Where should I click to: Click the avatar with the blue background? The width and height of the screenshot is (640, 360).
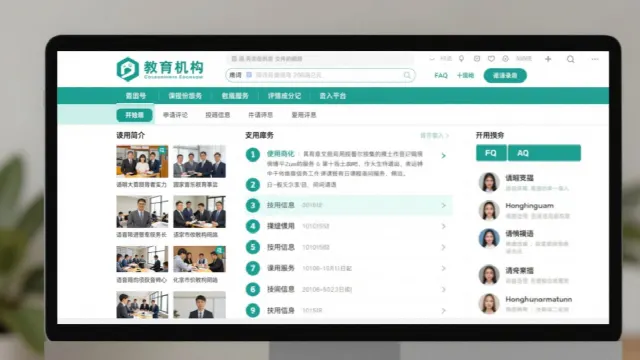click(x=489, y=238)
